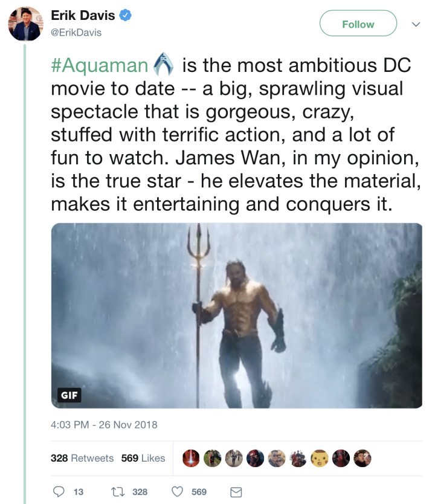View the 328 Retweets list

(x=82, y=458)
